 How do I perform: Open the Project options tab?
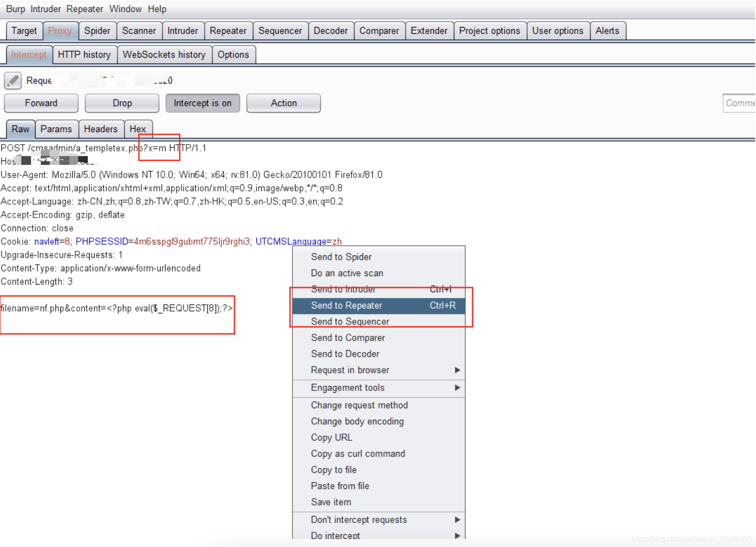[490, 31]
